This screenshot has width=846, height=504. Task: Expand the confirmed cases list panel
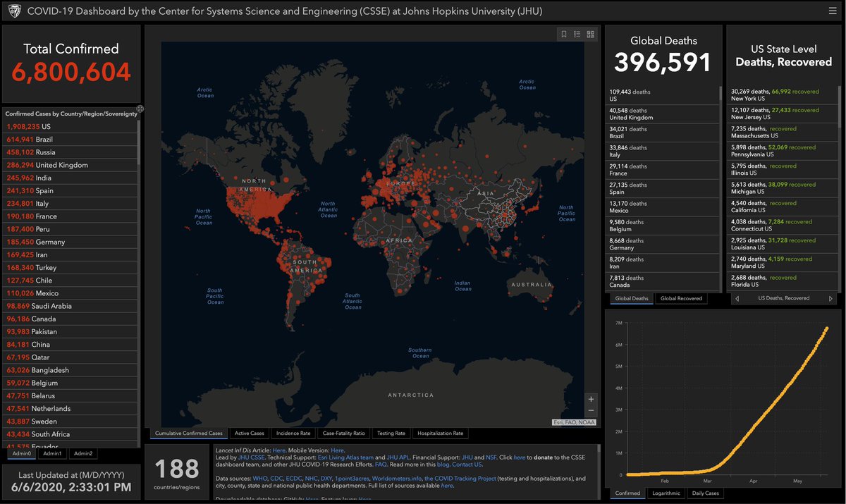[x=140, y=109]
